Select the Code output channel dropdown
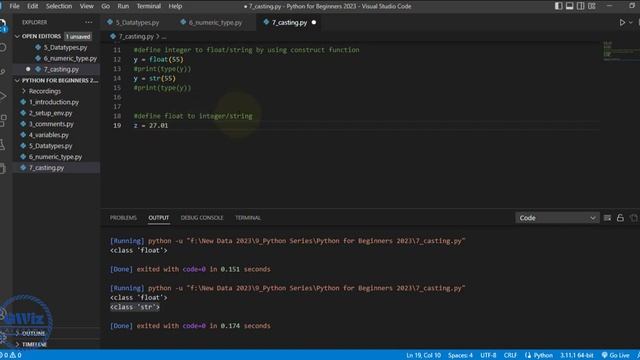The image size is (640, 360). tap(557, 218)
